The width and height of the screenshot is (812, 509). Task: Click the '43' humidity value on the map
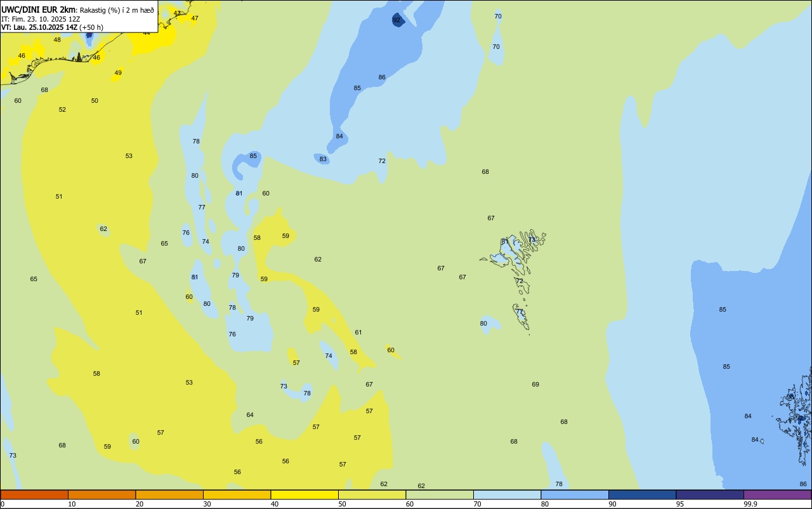(177, 13)
